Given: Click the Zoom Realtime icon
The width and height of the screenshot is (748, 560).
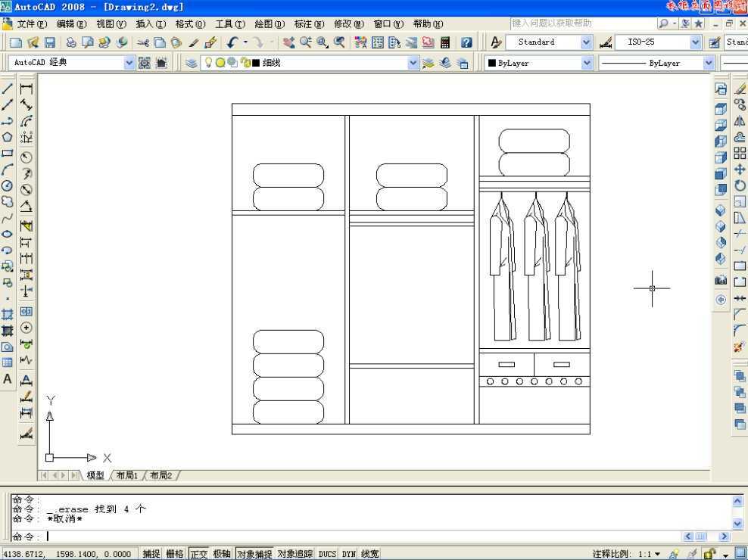Looking at the screenshot, I should click(x=305, y=42).
